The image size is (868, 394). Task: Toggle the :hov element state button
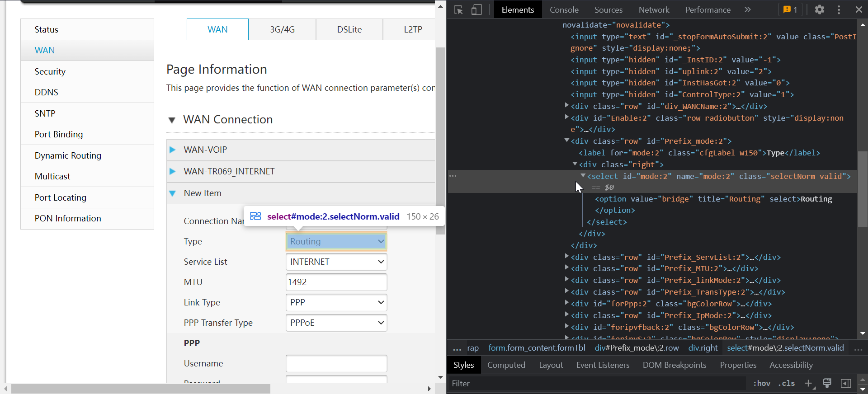tap(762, 384)
